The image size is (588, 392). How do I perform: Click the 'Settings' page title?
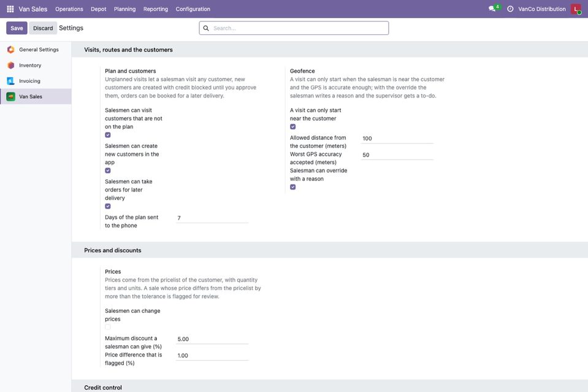coord(71,28)
